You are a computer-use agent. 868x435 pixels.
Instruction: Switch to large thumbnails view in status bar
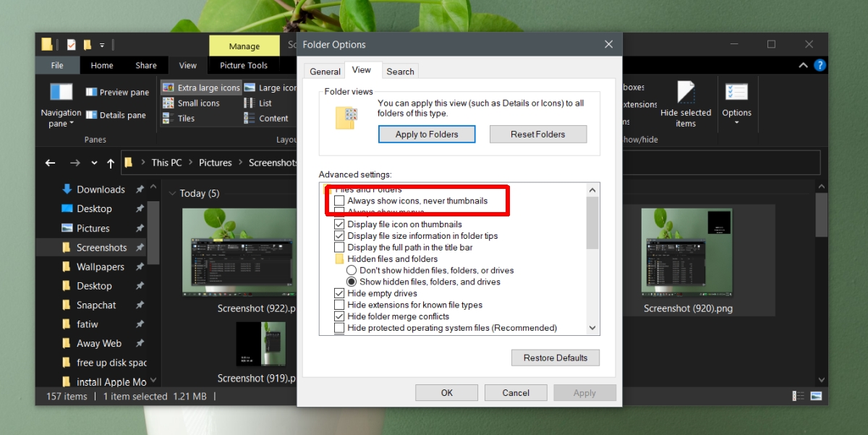(x=816, y=396)
